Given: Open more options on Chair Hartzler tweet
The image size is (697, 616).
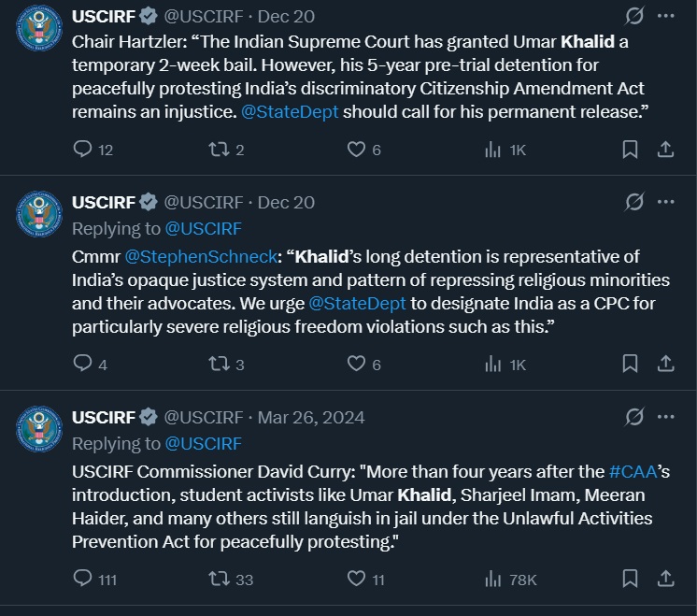Looking at the screenshot, I should click(x=665, y=16).
